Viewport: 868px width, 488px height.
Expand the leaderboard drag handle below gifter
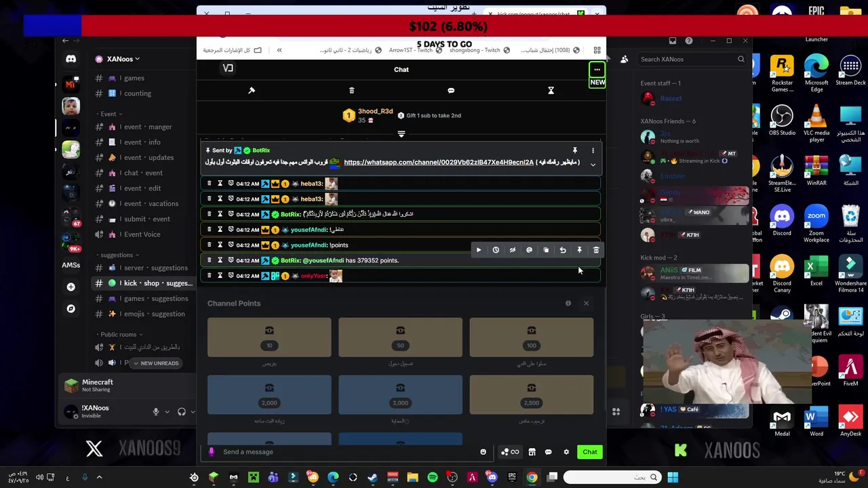point(401,134)
